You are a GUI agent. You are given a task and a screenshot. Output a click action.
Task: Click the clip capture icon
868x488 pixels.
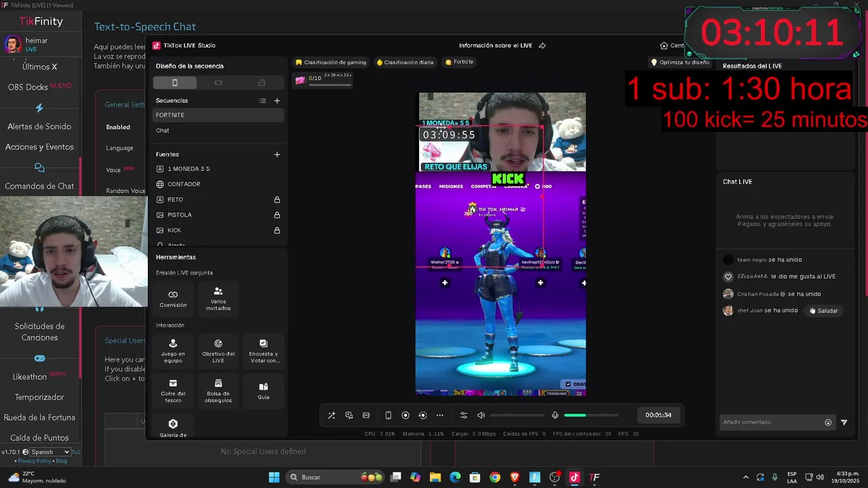coord(366,415)
